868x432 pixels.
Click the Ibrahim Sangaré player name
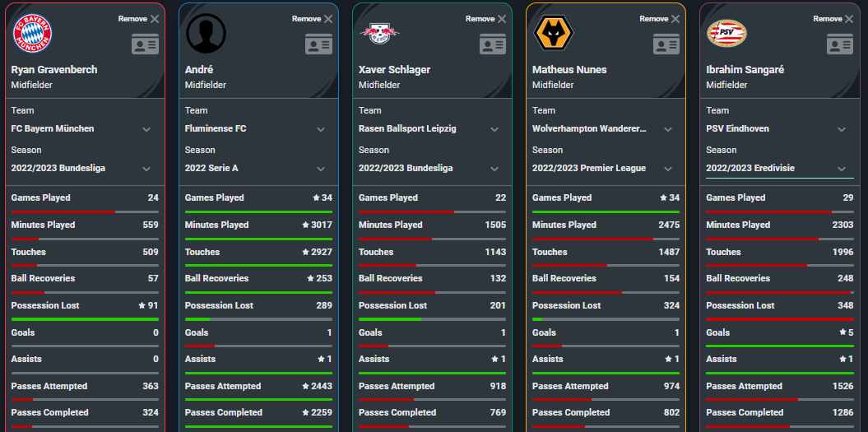(745, 70)
